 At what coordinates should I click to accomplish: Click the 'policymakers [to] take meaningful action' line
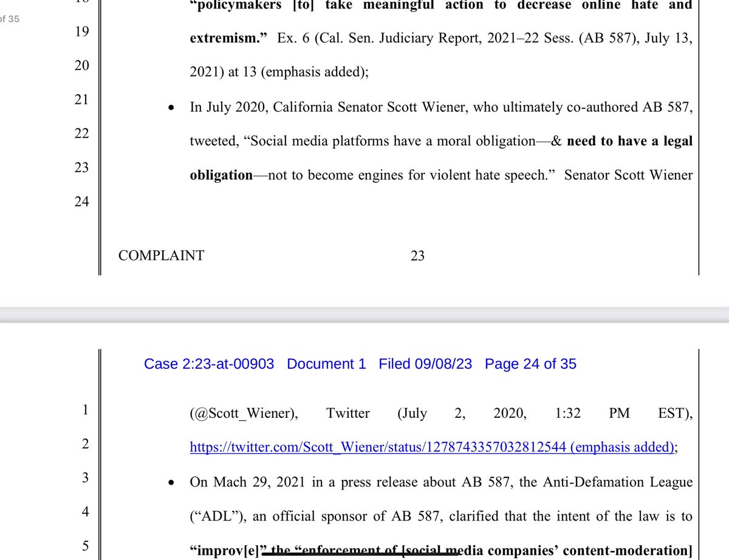coord(441,5)
